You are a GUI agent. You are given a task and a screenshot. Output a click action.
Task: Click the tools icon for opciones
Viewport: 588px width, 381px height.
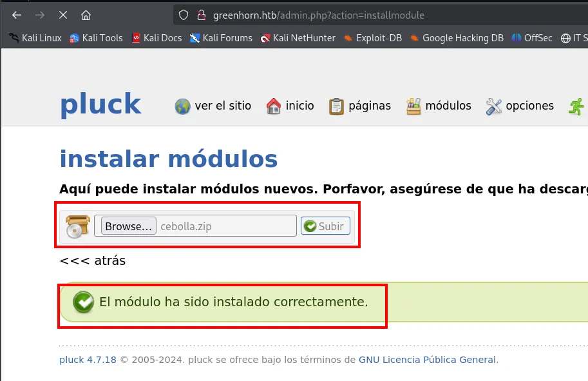(493, 106)
